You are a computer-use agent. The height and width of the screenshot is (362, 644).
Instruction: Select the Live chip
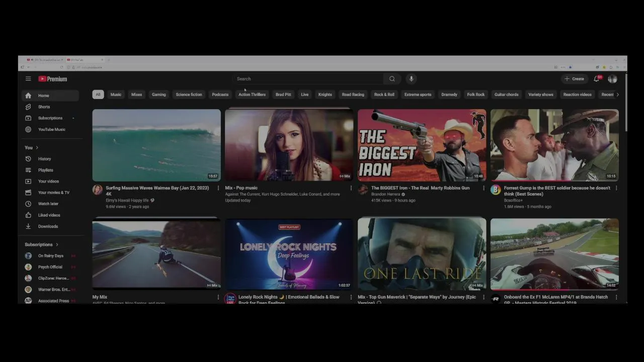pos(305,95)
